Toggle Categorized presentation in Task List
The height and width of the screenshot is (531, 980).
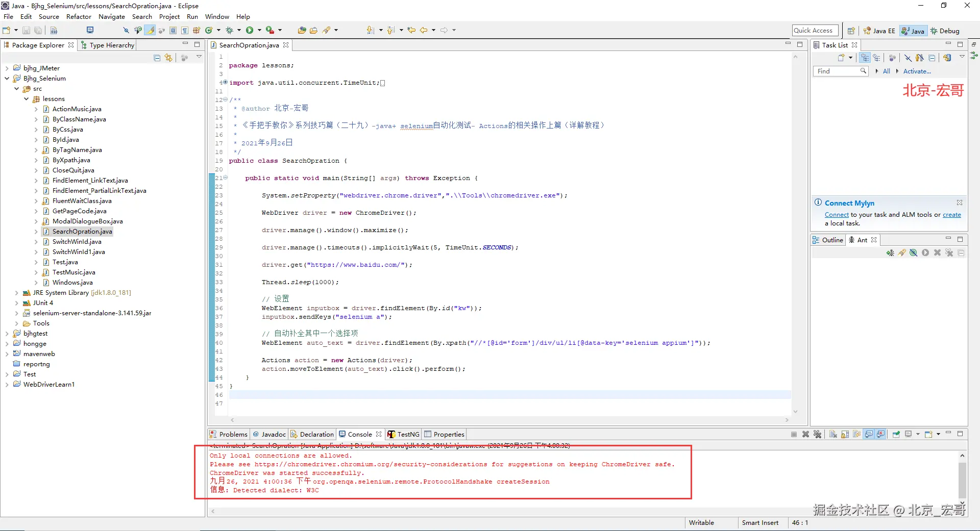click(865, 58)
